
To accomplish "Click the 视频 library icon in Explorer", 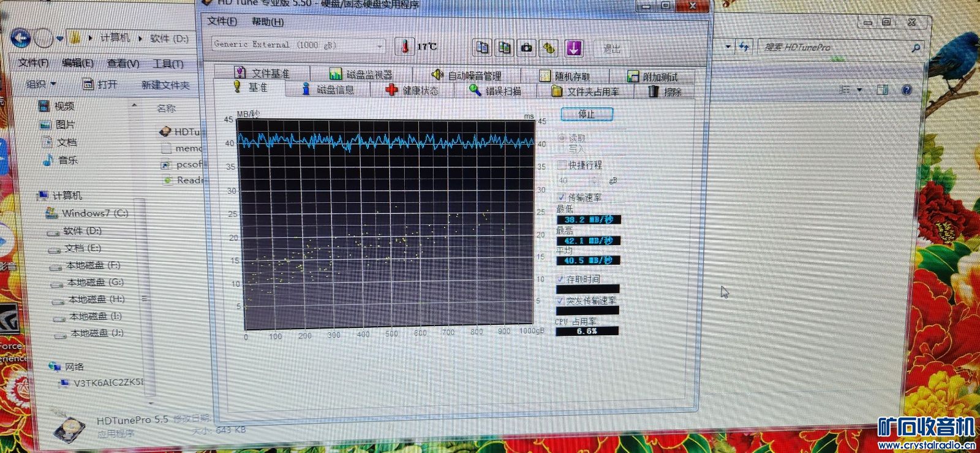I will click(x=44, y=106).
